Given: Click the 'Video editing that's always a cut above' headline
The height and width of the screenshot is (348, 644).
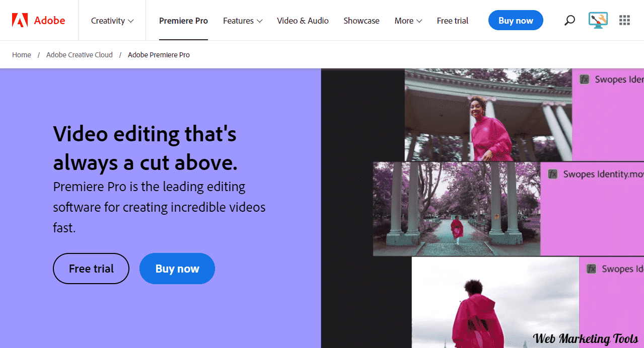Looking at the screenshot, I should tap(145, 148).
